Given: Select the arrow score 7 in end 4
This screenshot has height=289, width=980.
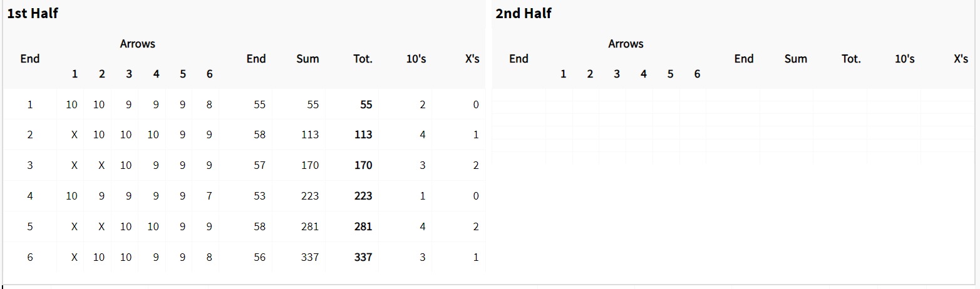Looking at the screenshot, I should coord(209,196).
